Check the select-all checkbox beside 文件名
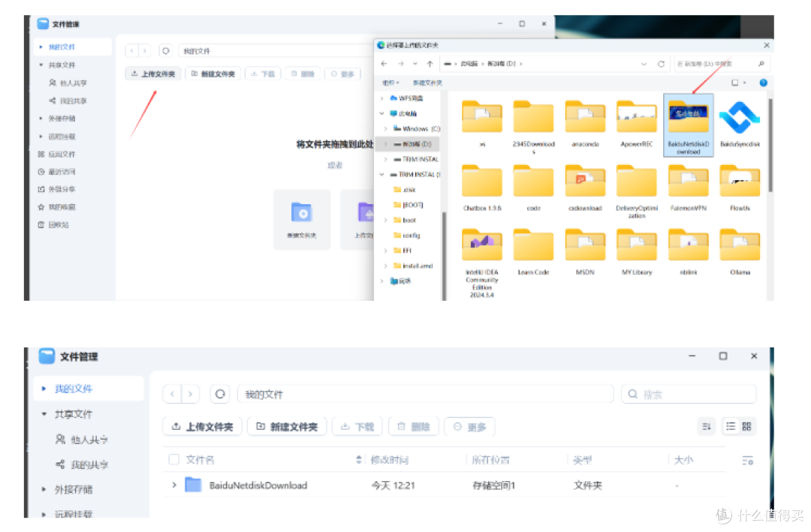 (173, 459)
